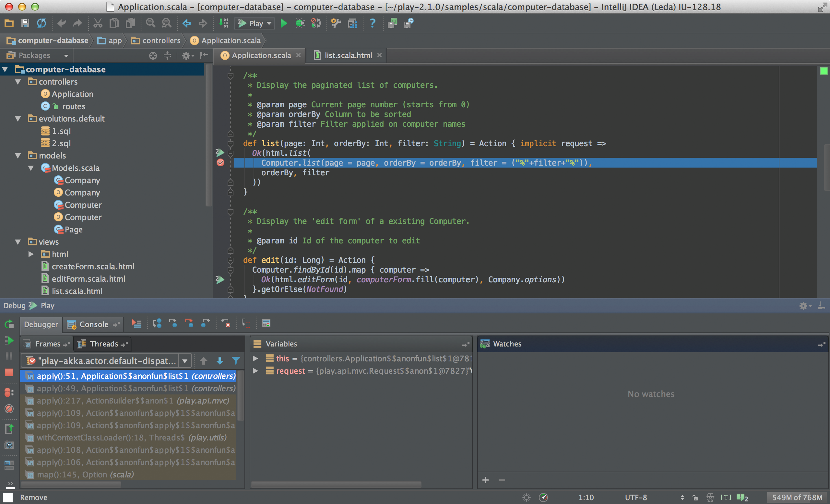Click the Paste clipboard icon
This screenshot has width=830, height=504.
(x=130, y=23)
